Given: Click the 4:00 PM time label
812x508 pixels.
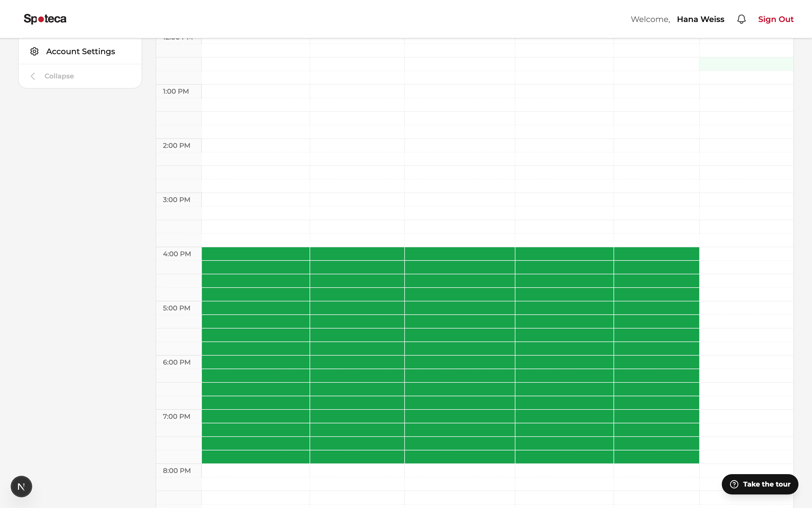Looking at the screenshot, I should 177,254.
